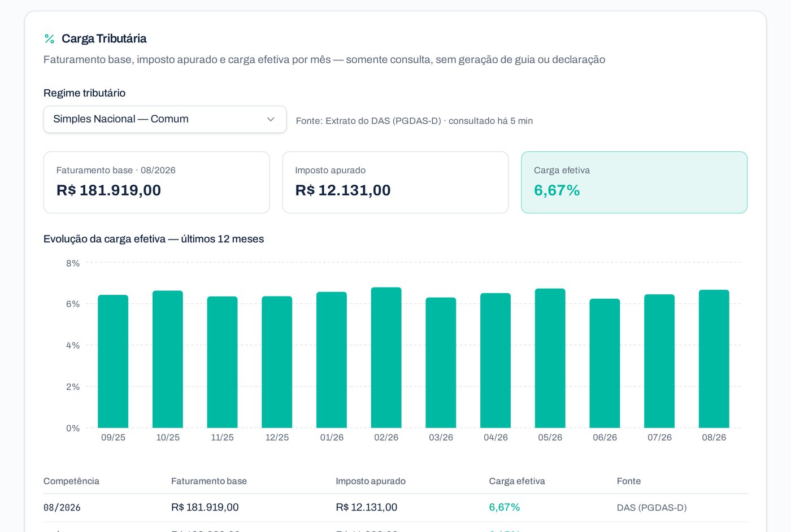Click the tallest bar for 02/26
791x532 pixels.
(x=386, y=357)
